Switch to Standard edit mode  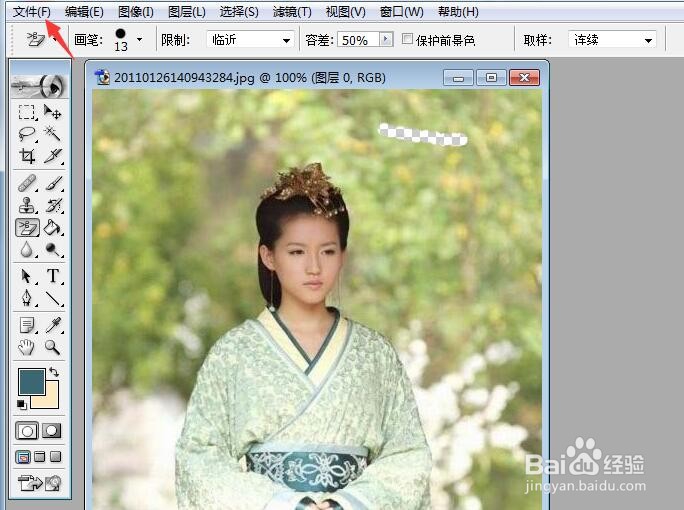27,431
